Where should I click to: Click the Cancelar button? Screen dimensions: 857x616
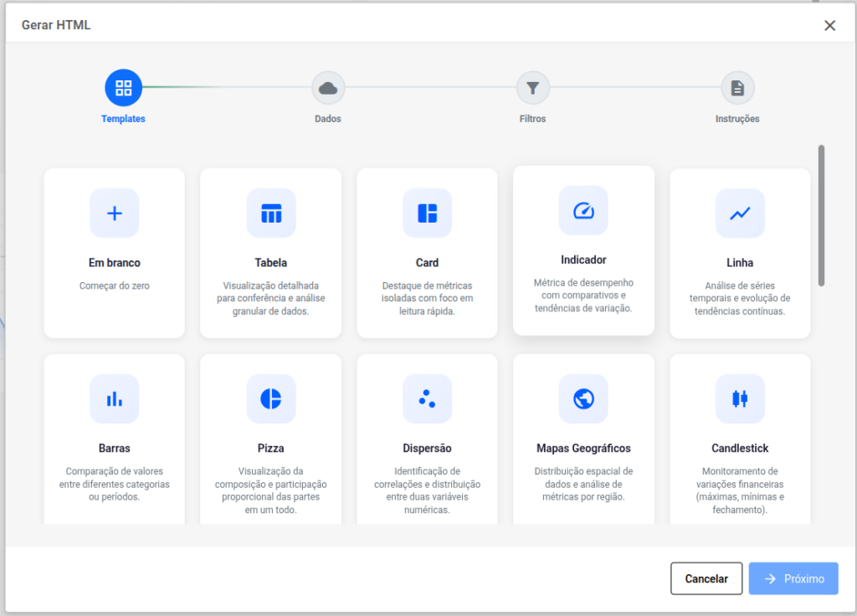[x=706, y=578]
